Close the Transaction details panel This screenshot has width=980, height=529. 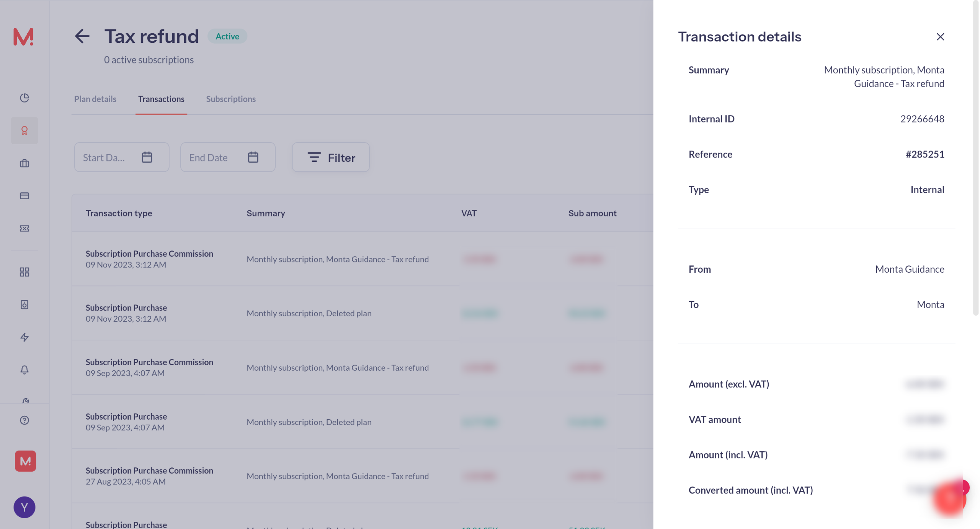[940, 37]
